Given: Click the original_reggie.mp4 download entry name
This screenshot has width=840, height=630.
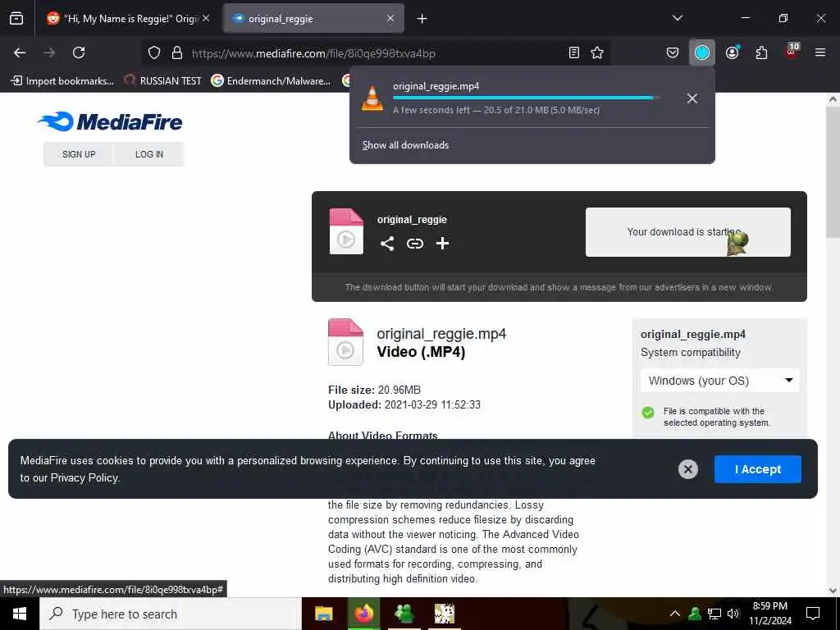Looking at the screenshot, I should pyautogui.click(x=436, y=86).
